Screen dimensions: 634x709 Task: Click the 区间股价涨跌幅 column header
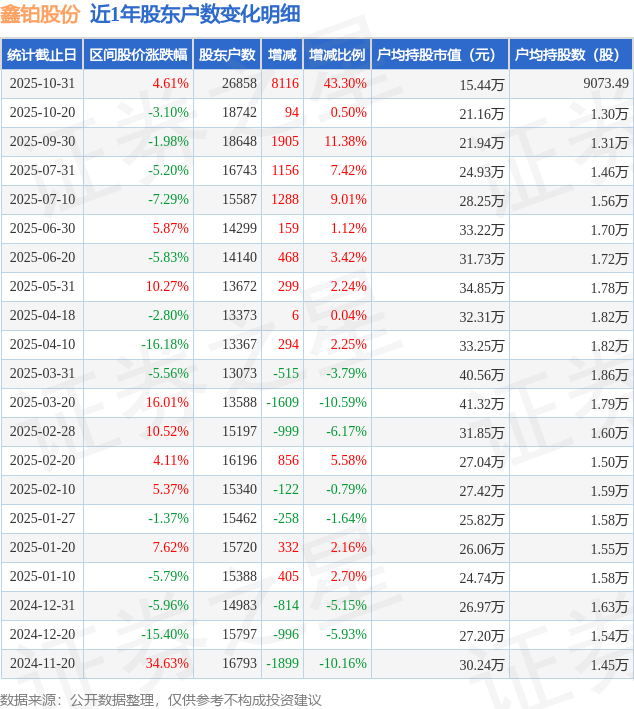tap(137, 55)
